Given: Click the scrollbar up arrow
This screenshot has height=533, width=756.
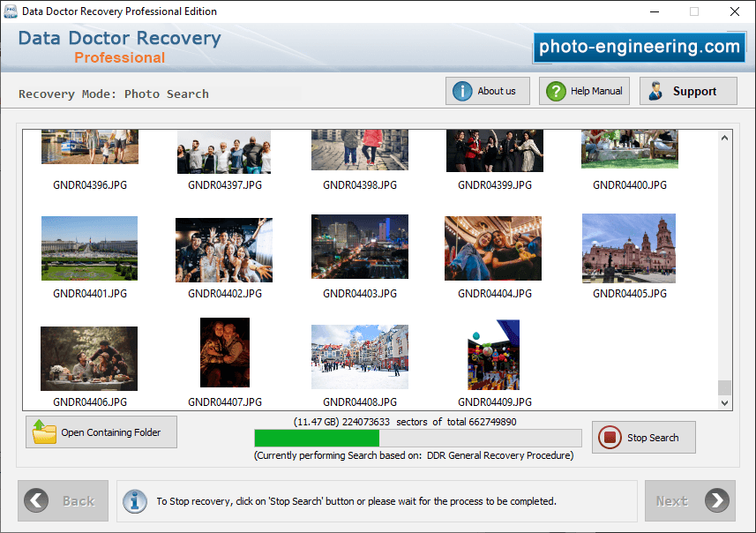Looking at the screenshot, I should point(724,138).
